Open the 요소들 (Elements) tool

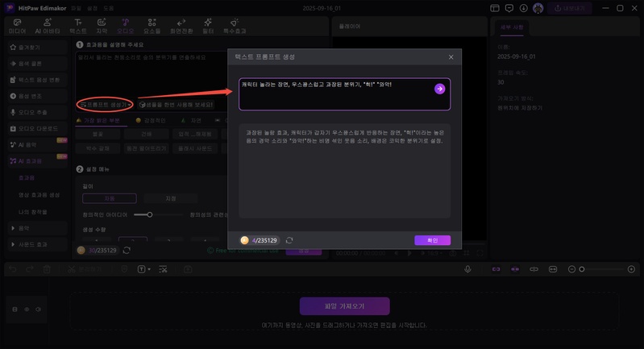[x=152, y=27]
